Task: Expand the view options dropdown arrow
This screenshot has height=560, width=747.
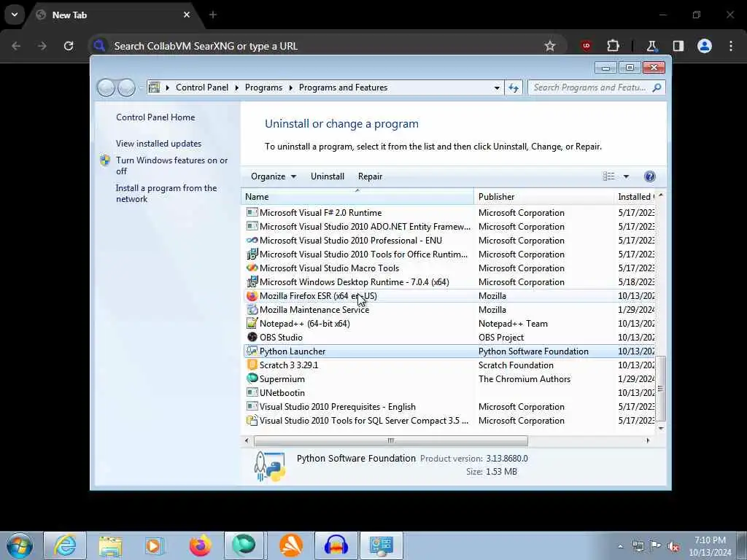Action: tap(626, 176)
